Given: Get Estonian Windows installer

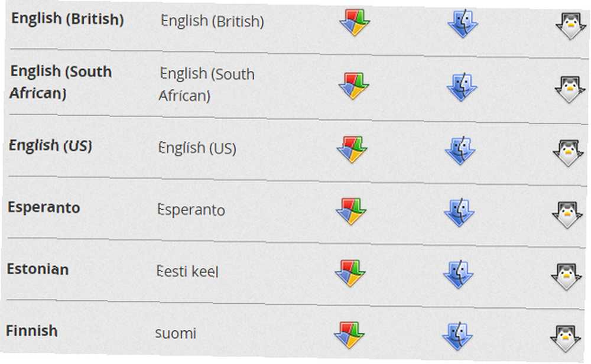Looking at the screenshot, I should [x=350, y=273].
